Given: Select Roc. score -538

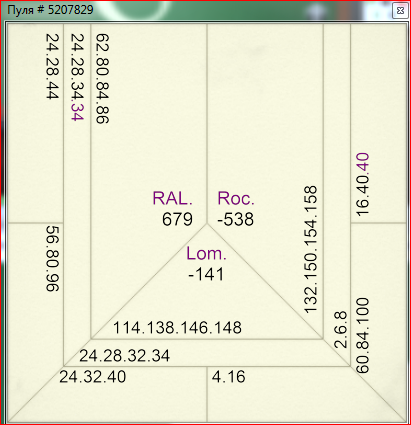Looking at the screenshot, I should click(235, 219).
